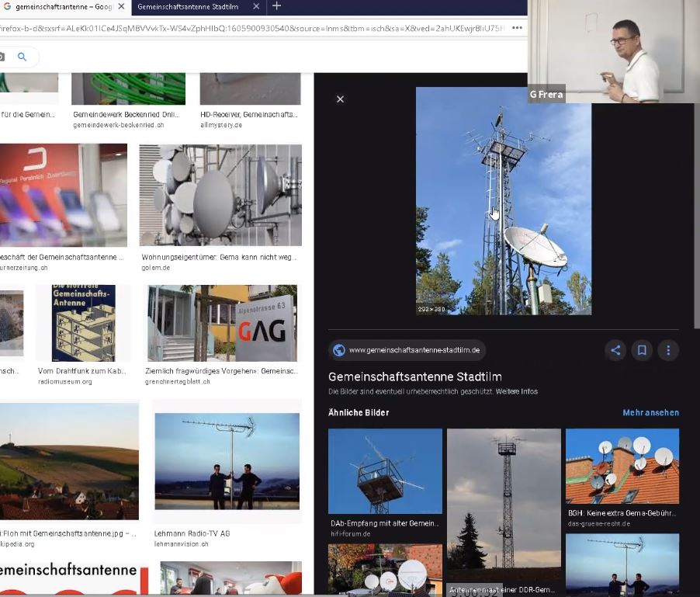Click gemeindewerk-beckenried.ch source label

[119, 125]
